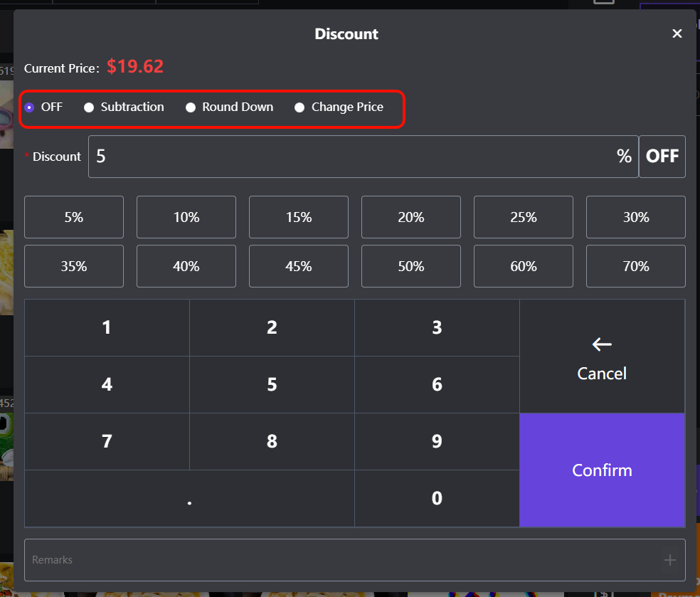Close the Discount dialog with X
700x597 pixels.
677,33
